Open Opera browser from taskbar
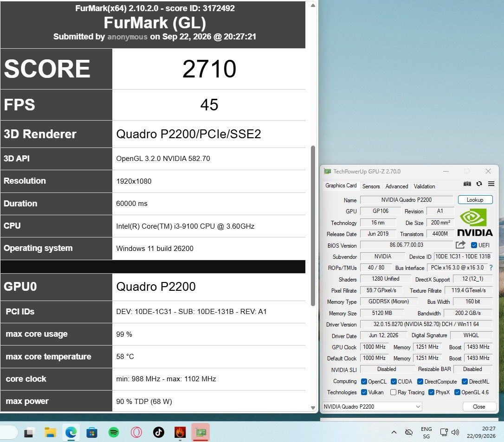Viewport: 504px width, 442px height. point(136,433)
